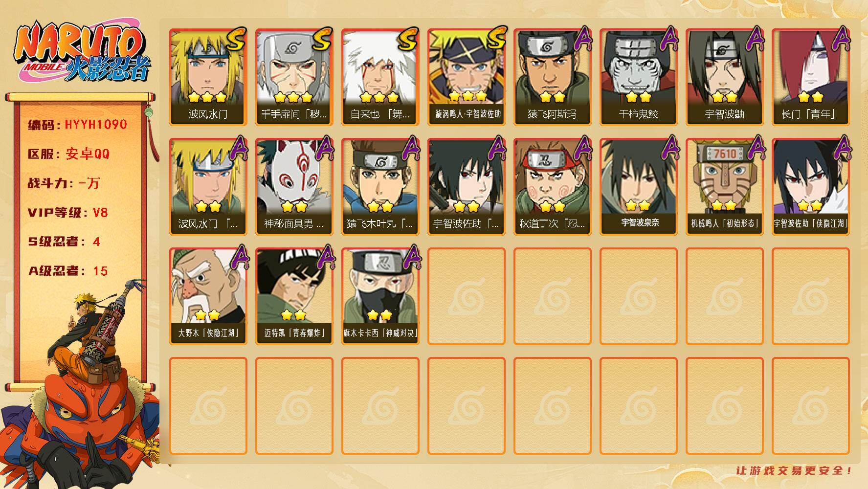Open the 宇智波佐助「侠隐江湖」 card

point(811,187)
